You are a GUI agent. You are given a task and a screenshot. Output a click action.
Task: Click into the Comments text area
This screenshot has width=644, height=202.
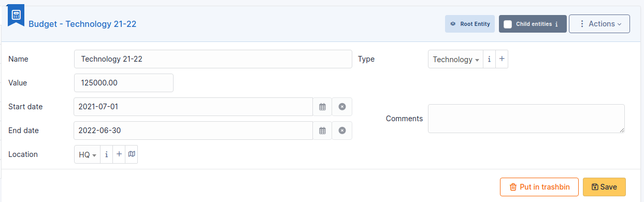click(526, 119)
